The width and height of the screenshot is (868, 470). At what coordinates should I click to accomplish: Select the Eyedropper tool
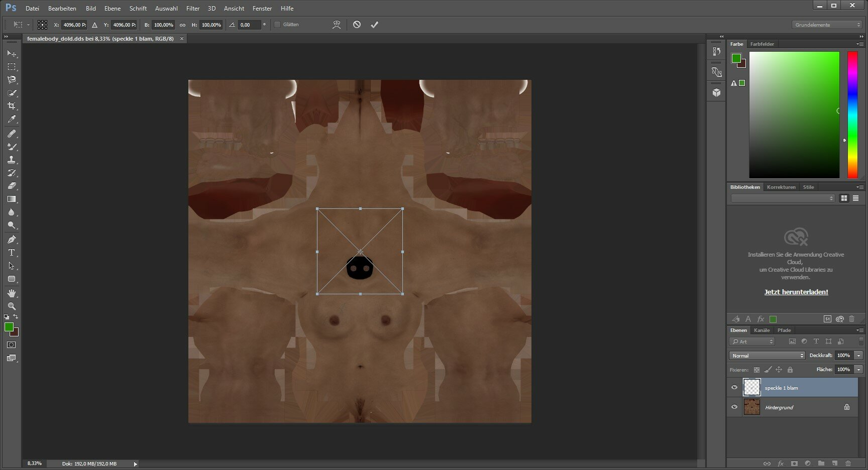[12, 120]
